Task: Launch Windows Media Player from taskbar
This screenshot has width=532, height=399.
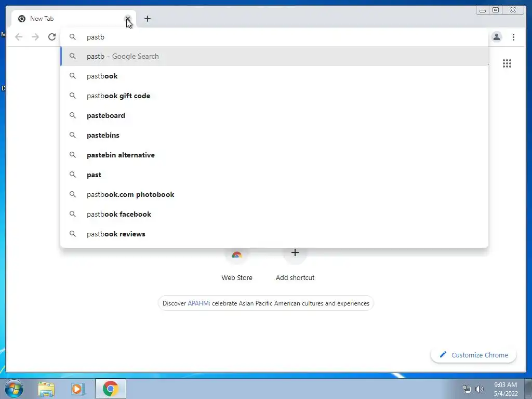Action: click(78, 389)
